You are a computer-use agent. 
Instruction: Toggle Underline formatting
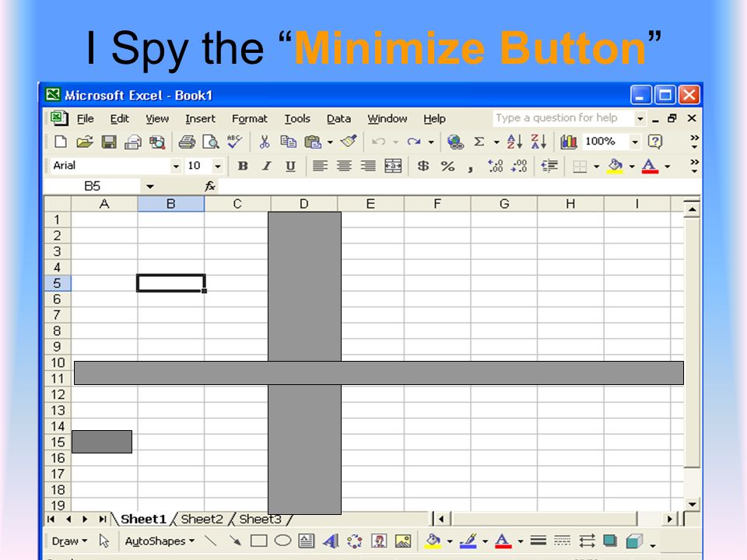pyautogui.click(x=290, y=166)
